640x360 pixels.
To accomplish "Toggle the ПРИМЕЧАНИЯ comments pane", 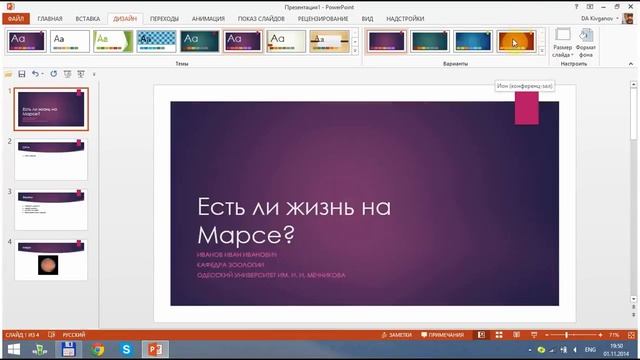I will (442, 335).
